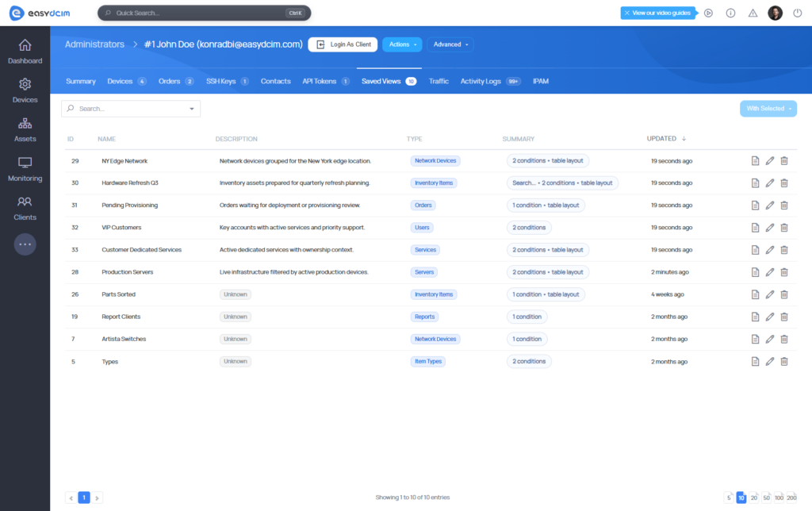Show 20 entries per page

(754, 498)
